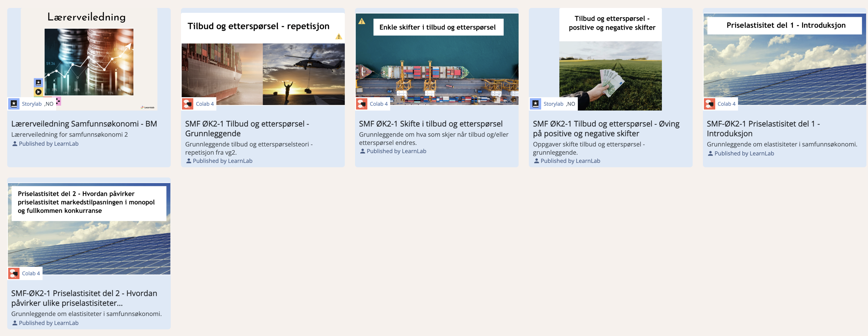Click Colab icon on Enkle skifter card
868x336 pixels.
[x=361, y=104]
